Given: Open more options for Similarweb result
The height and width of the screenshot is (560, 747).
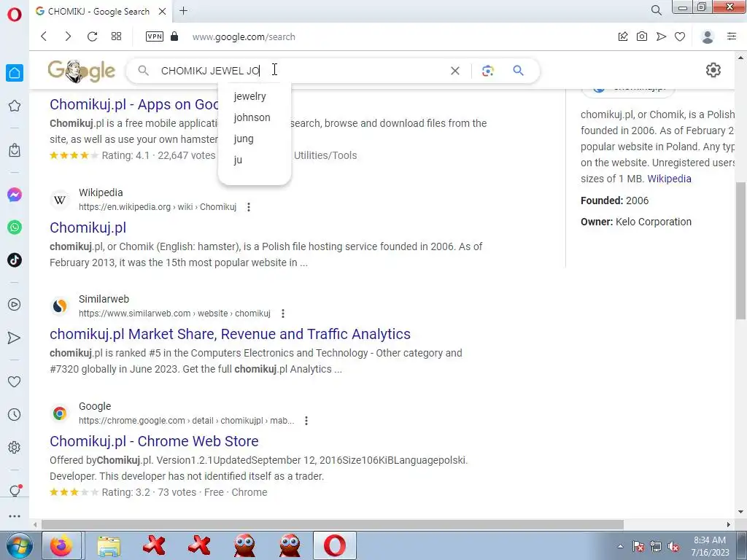Looking at the screenshot, I should pyautogui.click(x=283, y=314).
